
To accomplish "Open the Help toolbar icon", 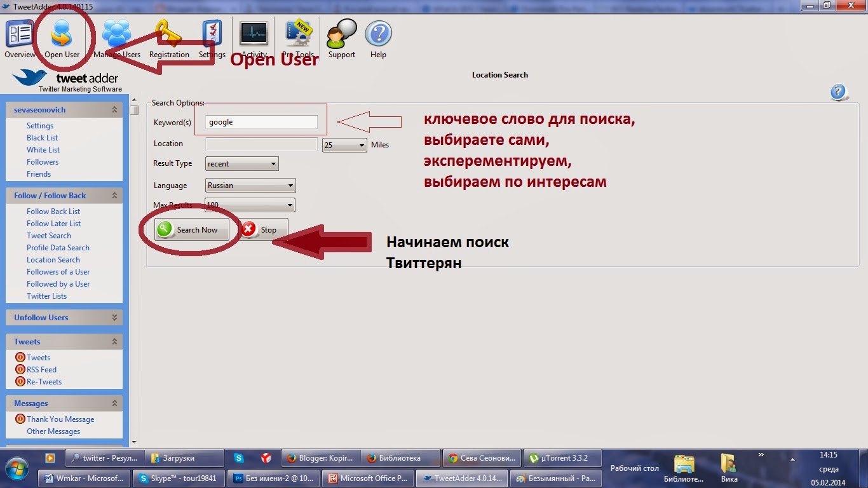I will coord(378,39).
